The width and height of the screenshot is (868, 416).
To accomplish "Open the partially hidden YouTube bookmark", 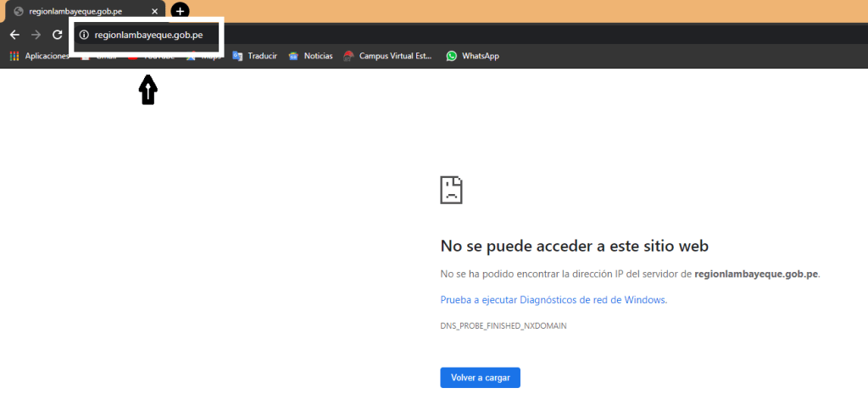I will [x=153, y=57].
